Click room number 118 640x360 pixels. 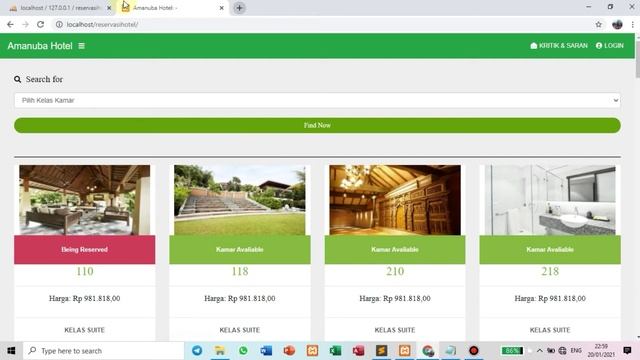click(x=240, y=271)
